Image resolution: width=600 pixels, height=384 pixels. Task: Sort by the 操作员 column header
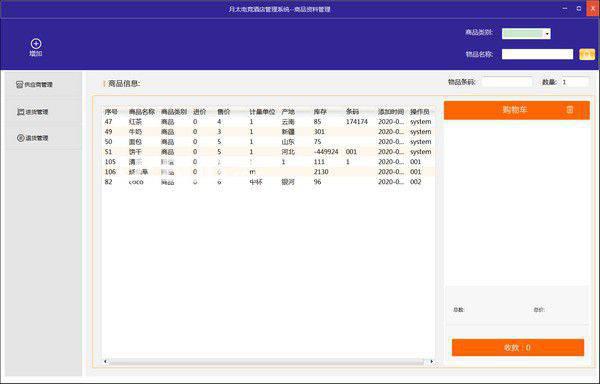coord(419,112)
